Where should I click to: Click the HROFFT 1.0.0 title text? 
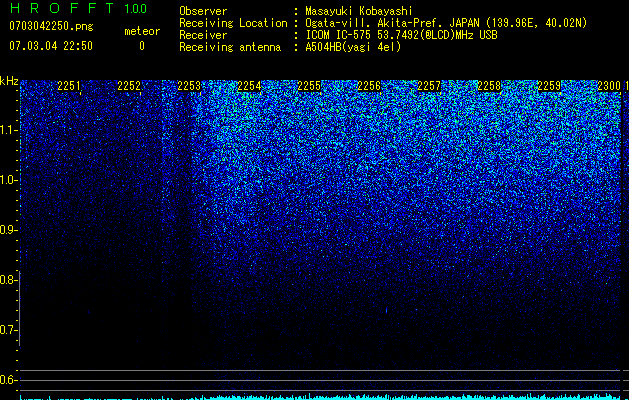click(x=78, y=8)
